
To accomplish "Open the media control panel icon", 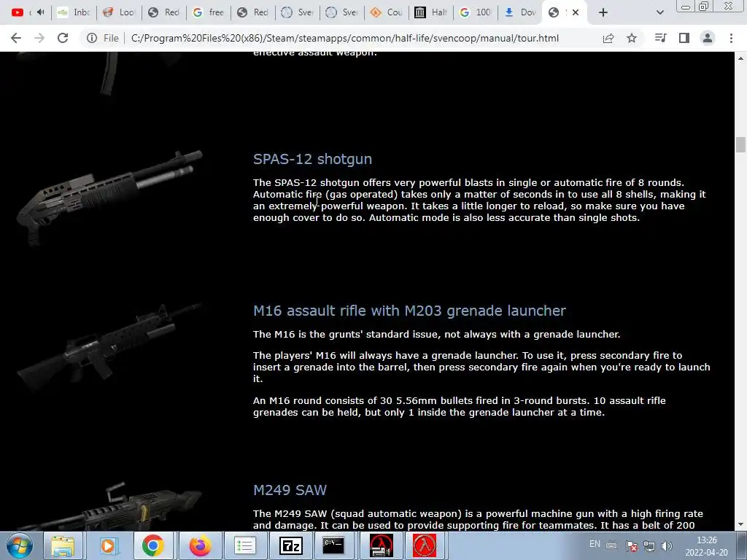I will [x=660, y=38].
